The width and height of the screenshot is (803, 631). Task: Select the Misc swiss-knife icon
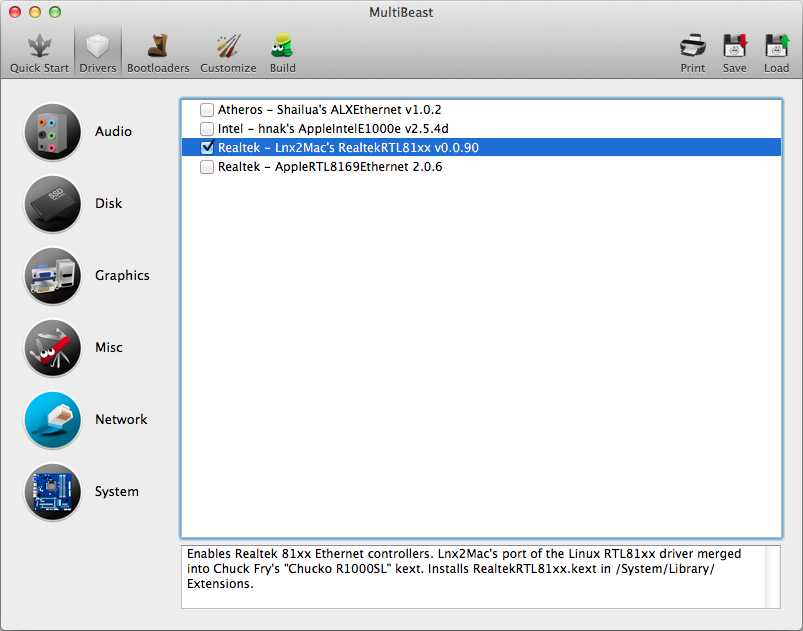pyautogui.click(x=53, y=348)
